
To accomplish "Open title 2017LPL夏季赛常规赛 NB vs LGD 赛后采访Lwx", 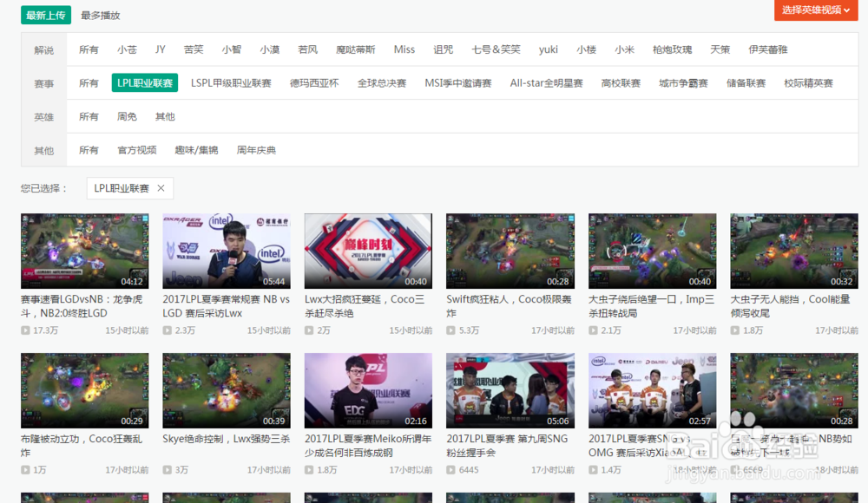I will click(x=226, y=306).
